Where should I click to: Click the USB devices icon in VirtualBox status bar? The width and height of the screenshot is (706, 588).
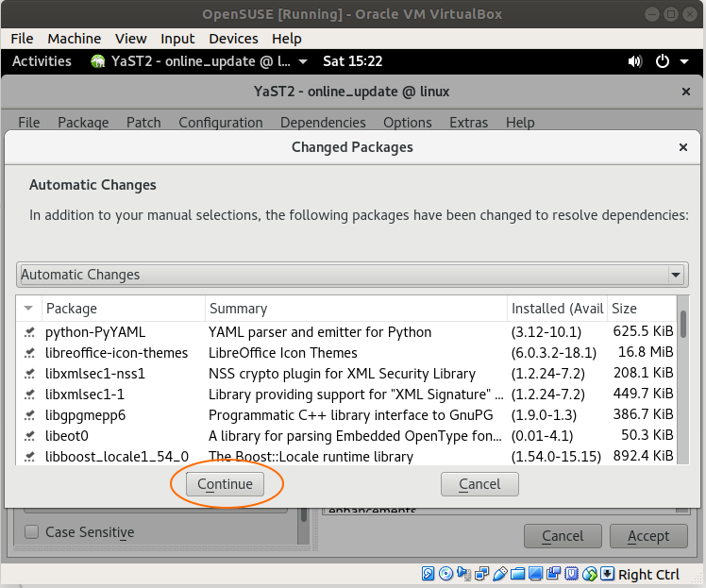point(499,574)
